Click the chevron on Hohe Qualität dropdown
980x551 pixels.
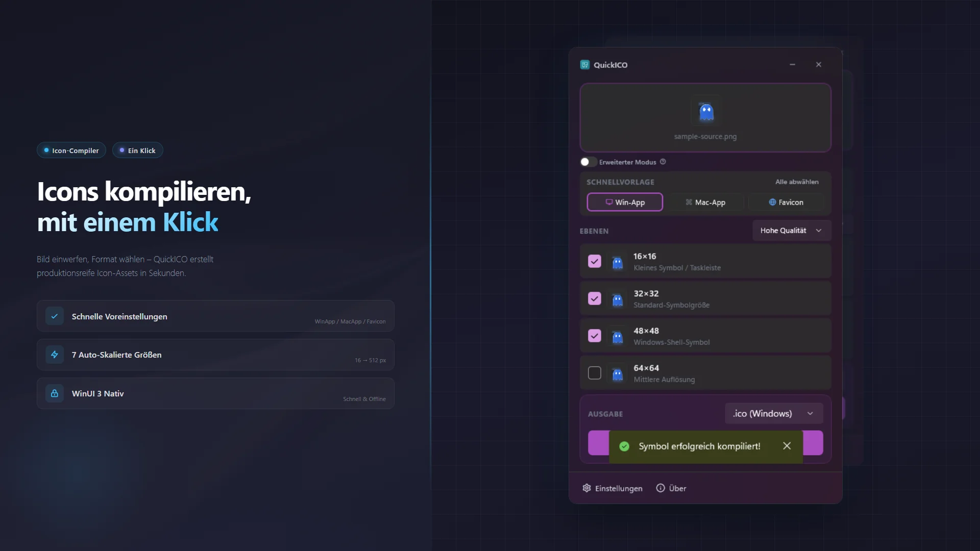[819, 231]
